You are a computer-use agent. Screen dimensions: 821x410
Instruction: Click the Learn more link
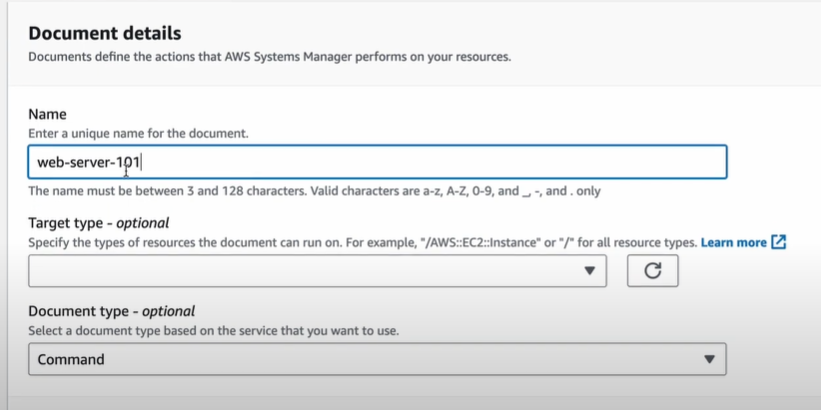[734, 242]
